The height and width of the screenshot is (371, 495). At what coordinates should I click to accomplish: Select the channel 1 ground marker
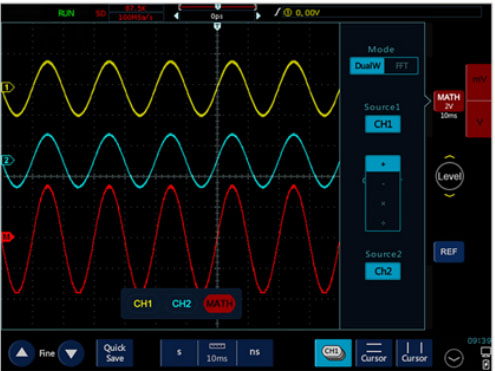coord(7,87)
